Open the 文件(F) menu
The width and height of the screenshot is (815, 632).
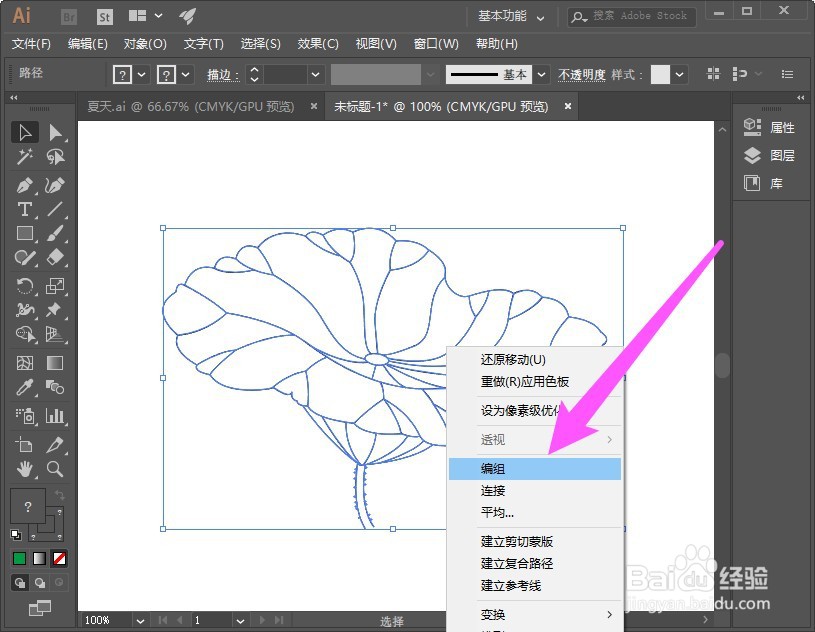tap(31, 44)
